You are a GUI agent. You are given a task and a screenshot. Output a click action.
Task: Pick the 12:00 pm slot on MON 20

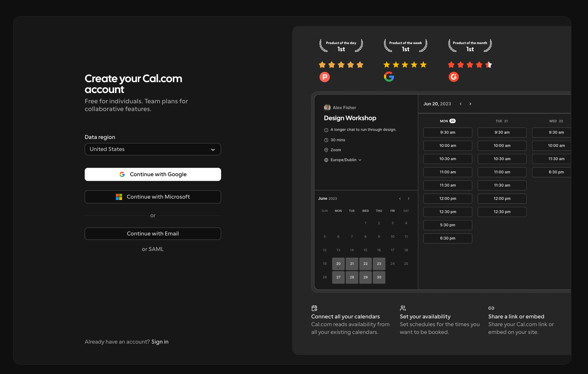tap(448, 199)
